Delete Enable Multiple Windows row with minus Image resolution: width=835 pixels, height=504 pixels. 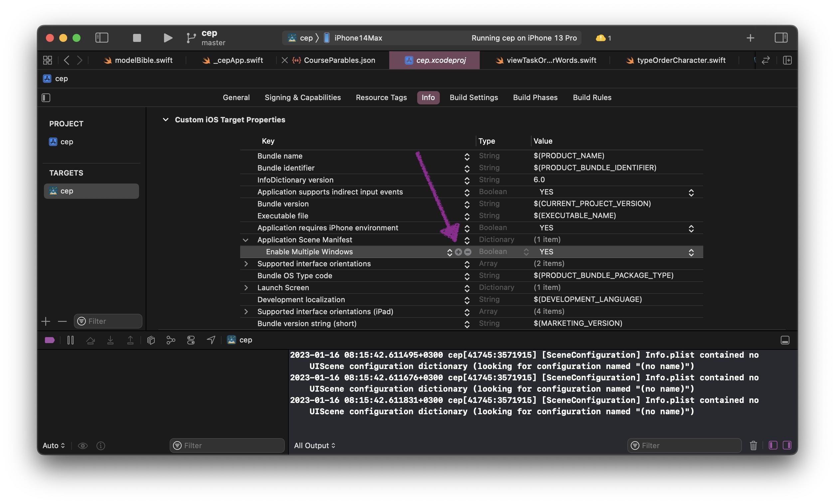tap(468, 252)
